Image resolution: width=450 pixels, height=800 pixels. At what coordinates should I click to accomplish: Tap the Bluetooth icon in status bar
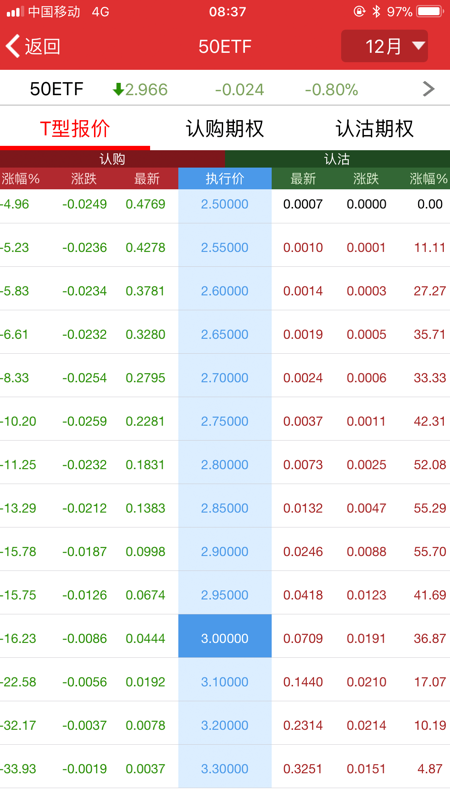click(x=377, y=11)
